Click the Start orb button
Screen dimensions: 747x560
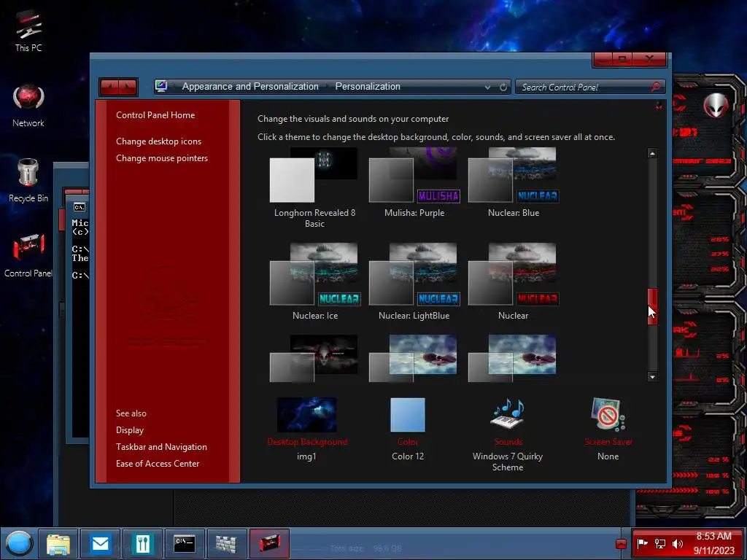pyautogui.click(x=18, y=543)
